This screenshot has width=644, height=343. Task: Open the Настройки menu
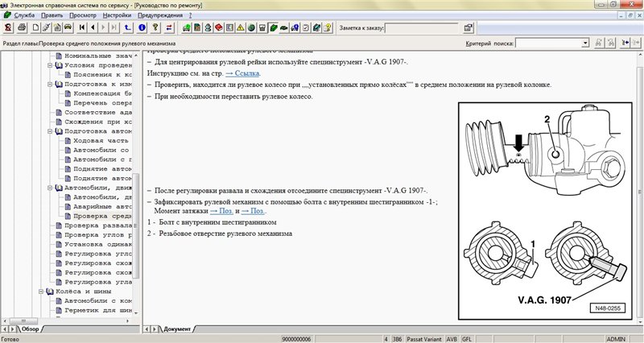tap(117, 15)
